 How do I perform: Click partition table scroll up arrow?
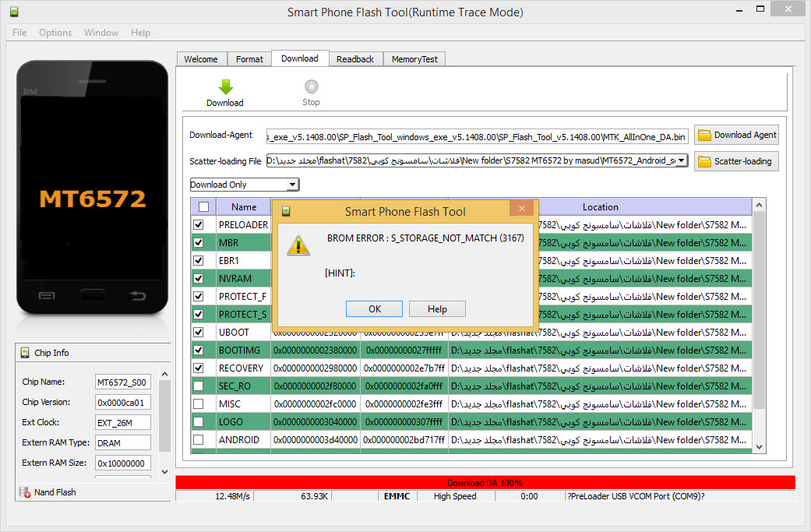[x=759, y=206]
